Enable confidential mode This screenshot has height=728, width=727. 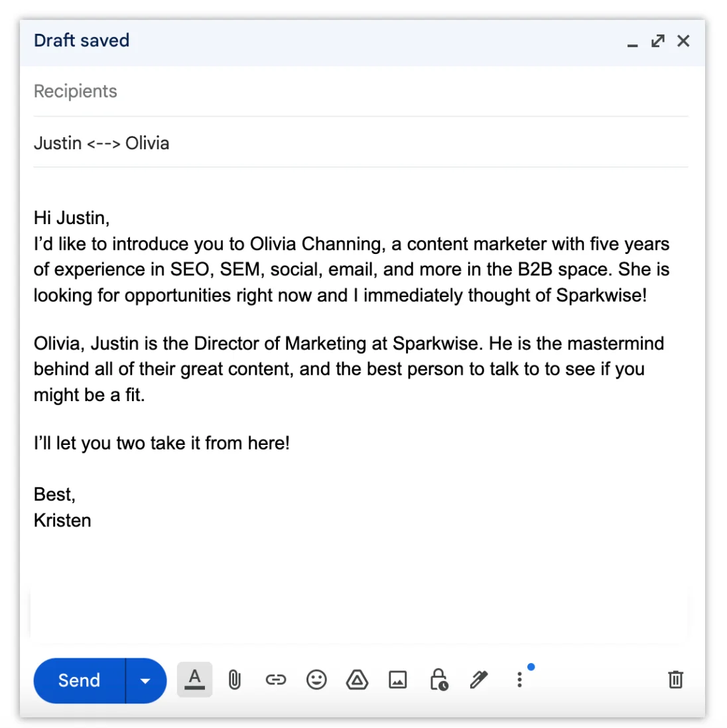coord(438,680)
